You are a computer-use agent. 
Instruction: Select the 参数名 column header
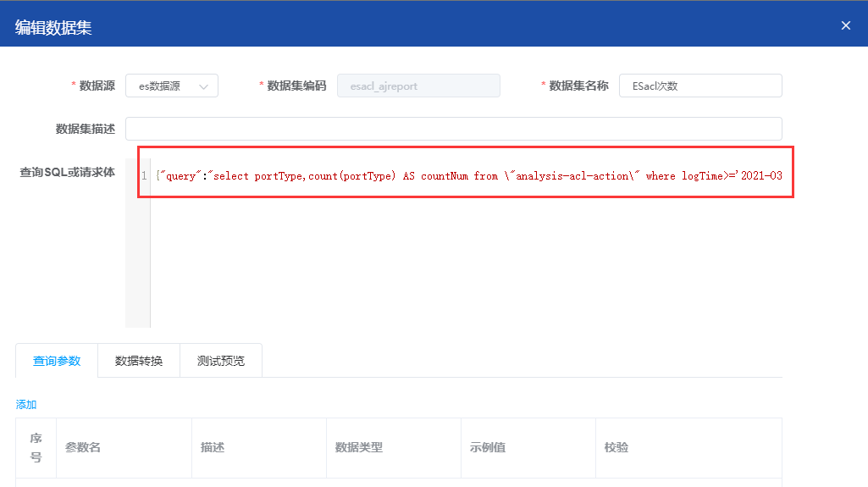83,447
